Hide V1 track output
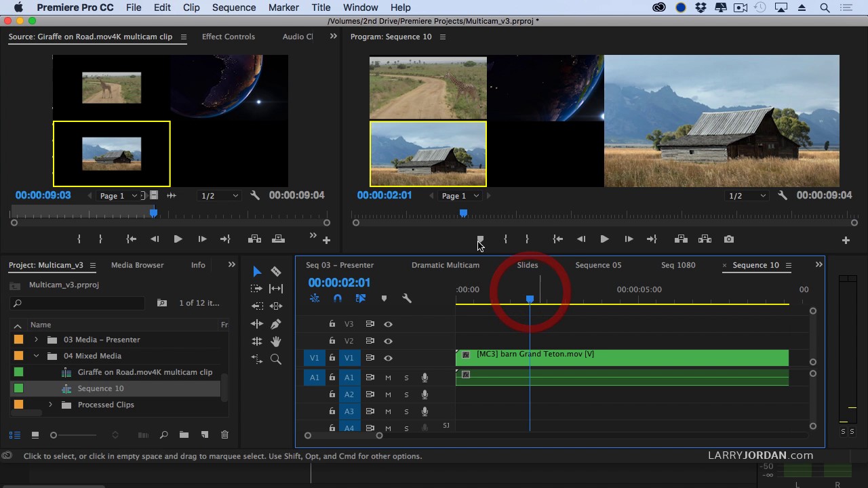Viewport: 868px width, 488px height. click(388, 358)
